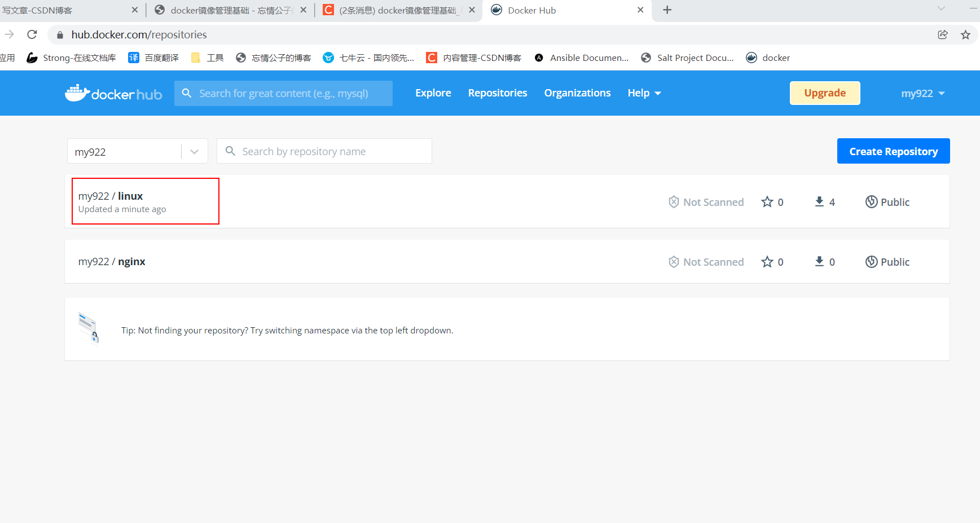Image resolution: width=980 pixels, height=523 pixels.
Task: Open the docker bookmark
Action: (768, 58)
